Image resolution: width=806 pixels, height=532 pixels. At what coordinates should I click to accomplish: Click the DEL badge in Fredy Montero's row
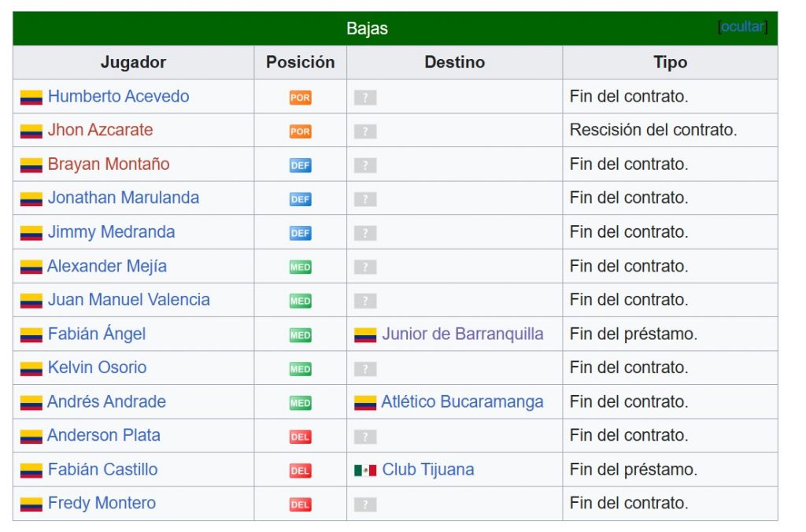300,504
